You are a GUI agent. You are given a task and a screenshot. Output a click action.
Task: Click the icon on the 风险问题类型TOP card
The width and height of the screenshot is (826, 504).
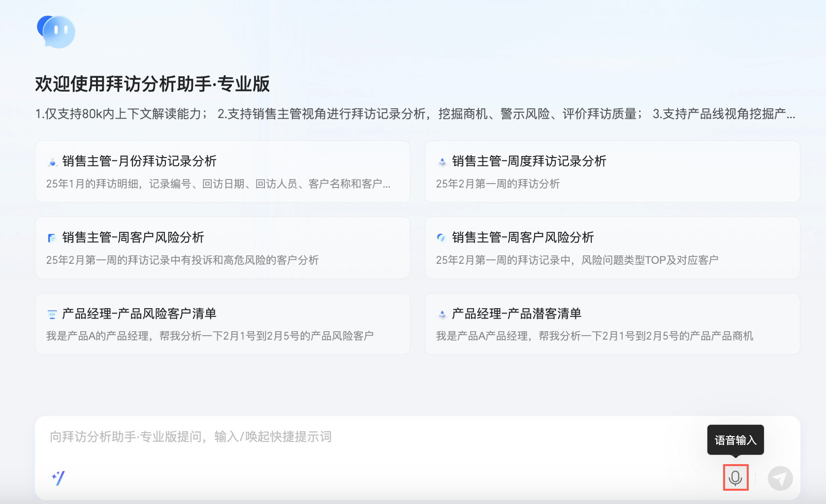click(x=442, y=238)
